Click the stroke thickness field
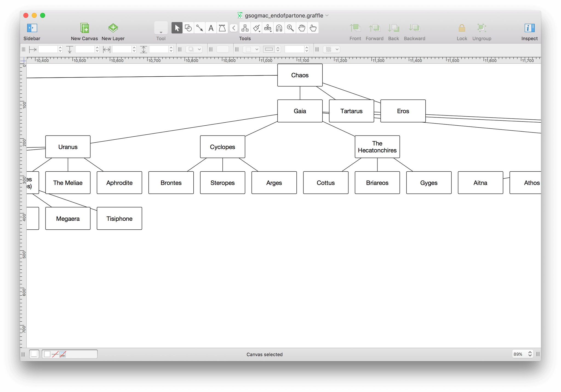Screen dimensions: 561x392 click(x=294, y=49)
